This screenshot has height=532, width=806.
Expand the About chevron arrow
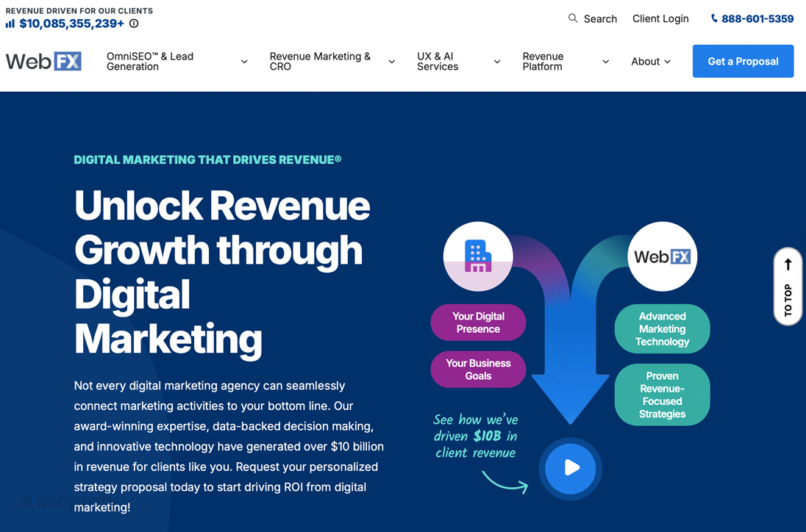coord(667,62)
